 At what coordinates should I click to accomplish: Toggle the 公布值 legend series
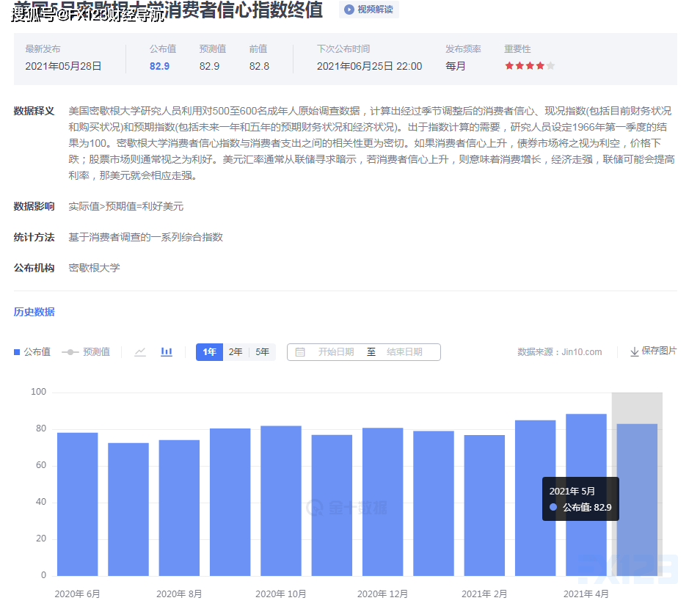32,352
